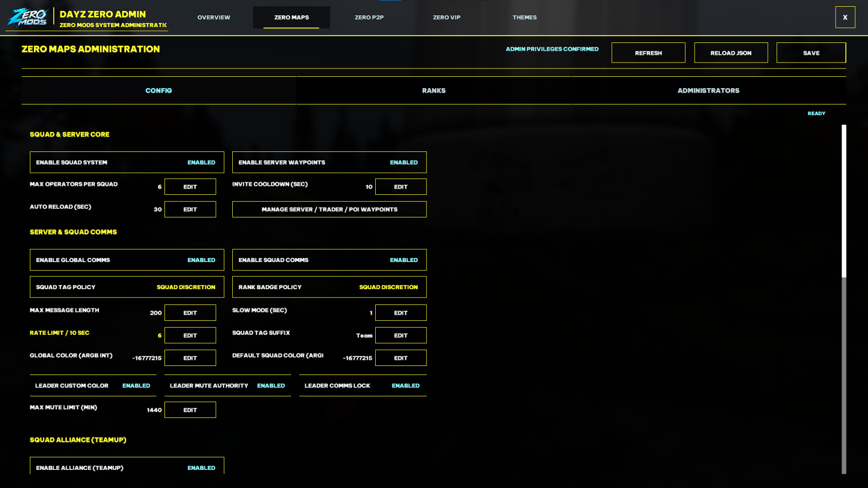Click the Squad Alliance (Teamup) heading
868x488 pixels.
click(x=78, y=440)
